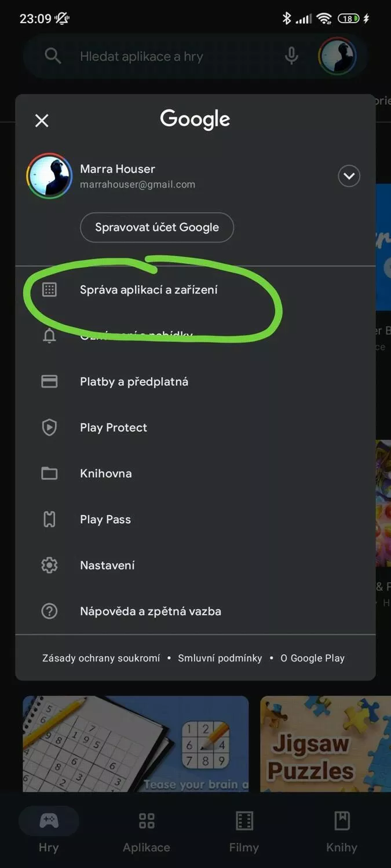
Task: Tap the microphone voice search icon
Action: tap(291, 56)
